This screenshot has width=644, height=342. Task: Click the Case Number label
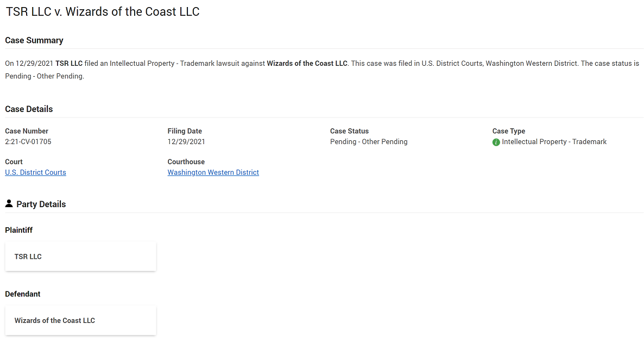[27, 131]
